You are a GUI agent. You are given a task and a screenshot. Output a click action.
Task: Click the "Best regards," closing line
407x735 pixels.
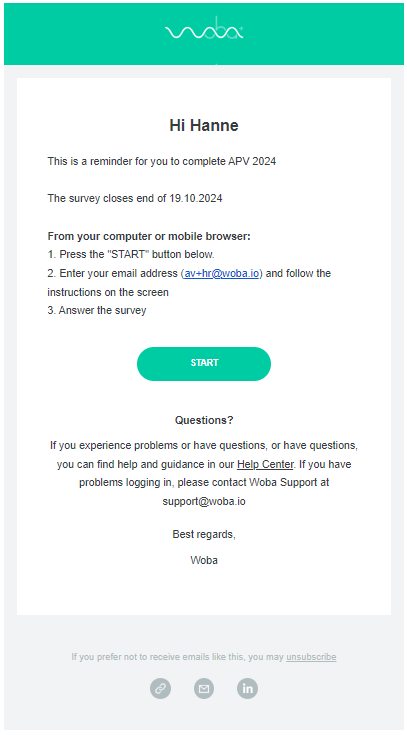(x=204, y=534)
